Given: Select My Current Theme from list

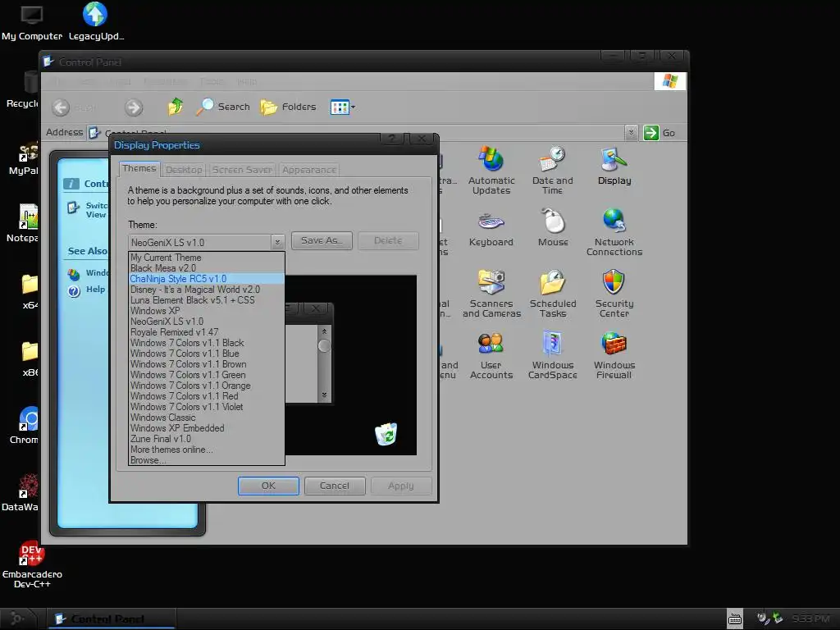Looking at the screenshot, I should (x=206, y=258).
